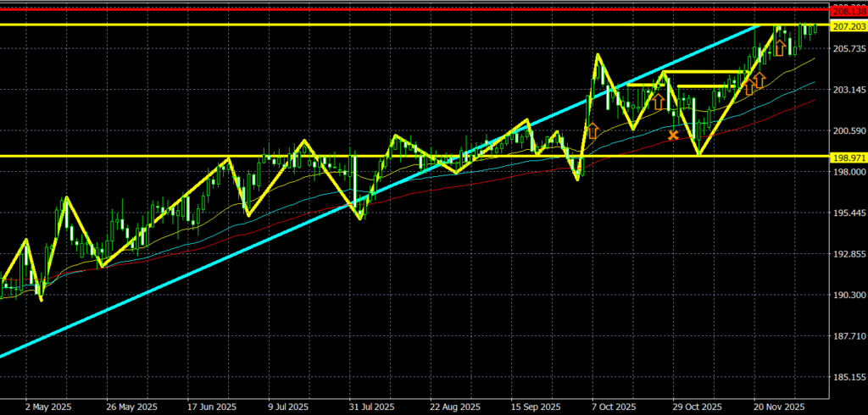Click the 190.300 value on price scale
The image size is (868, 415).
point(849,295)
